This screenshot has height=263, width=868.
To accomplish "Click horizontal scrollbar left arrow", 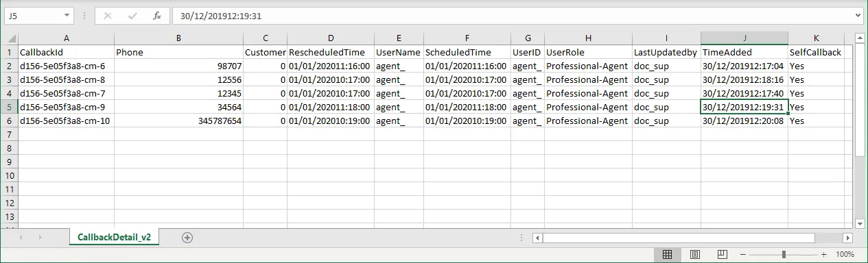I will [x=537, y=238].
